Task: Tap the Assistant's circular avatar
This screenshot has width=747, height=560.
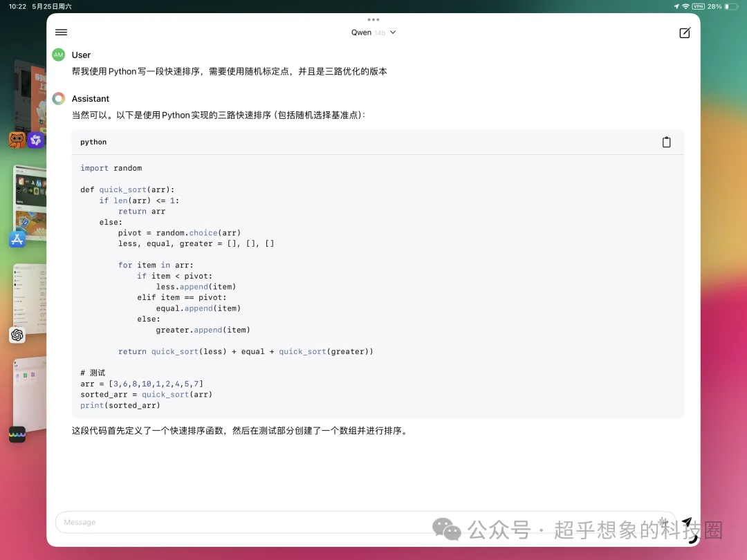Action: click(x=58, y=98)
